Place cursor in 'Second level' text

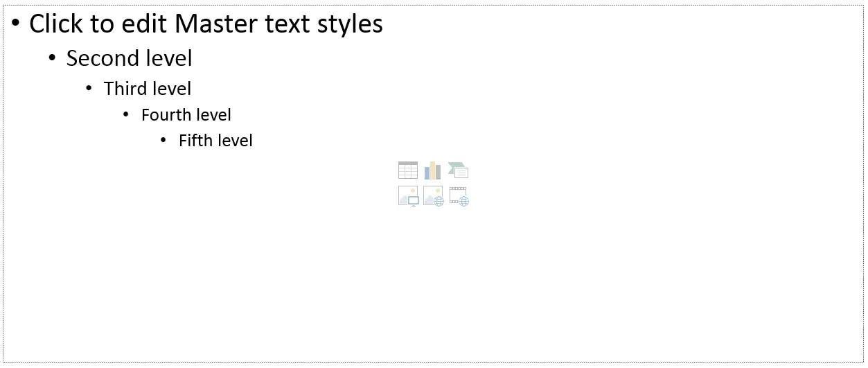(129, 58)
